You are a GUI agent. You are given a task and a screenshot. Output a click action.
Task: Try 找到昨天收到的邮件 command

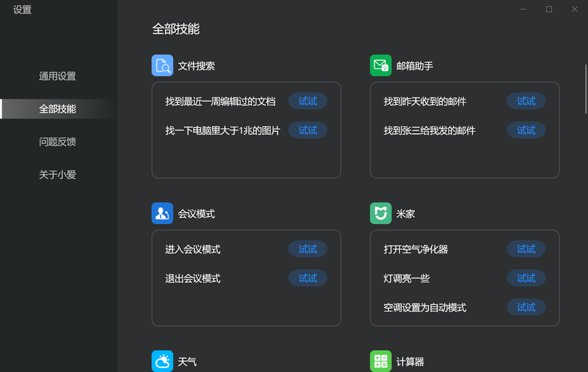(x=526, y=101)
